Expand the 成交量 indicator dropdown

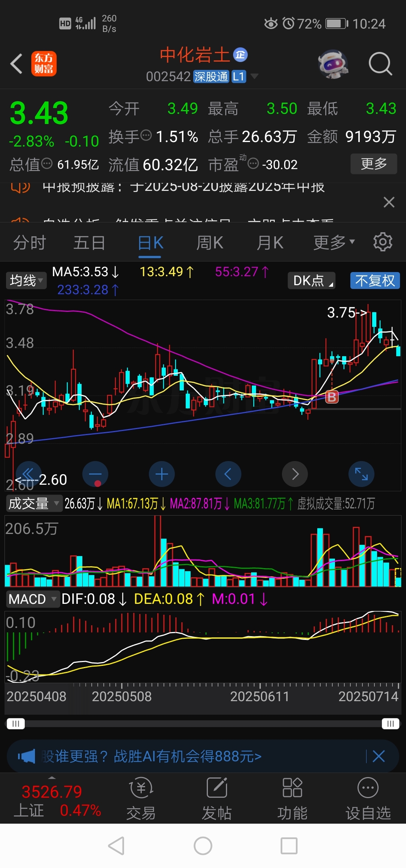click(34, 503)
